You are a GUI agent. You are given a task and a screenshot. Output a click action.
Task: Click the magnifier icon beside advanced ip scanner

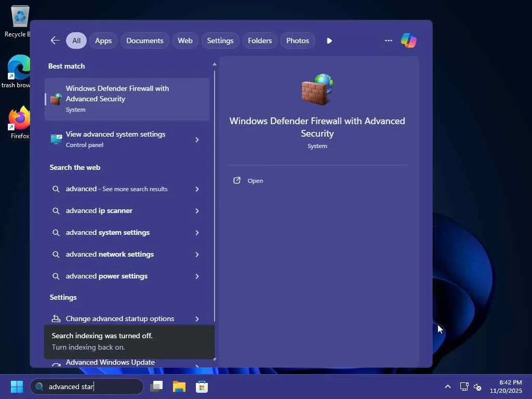56,211
